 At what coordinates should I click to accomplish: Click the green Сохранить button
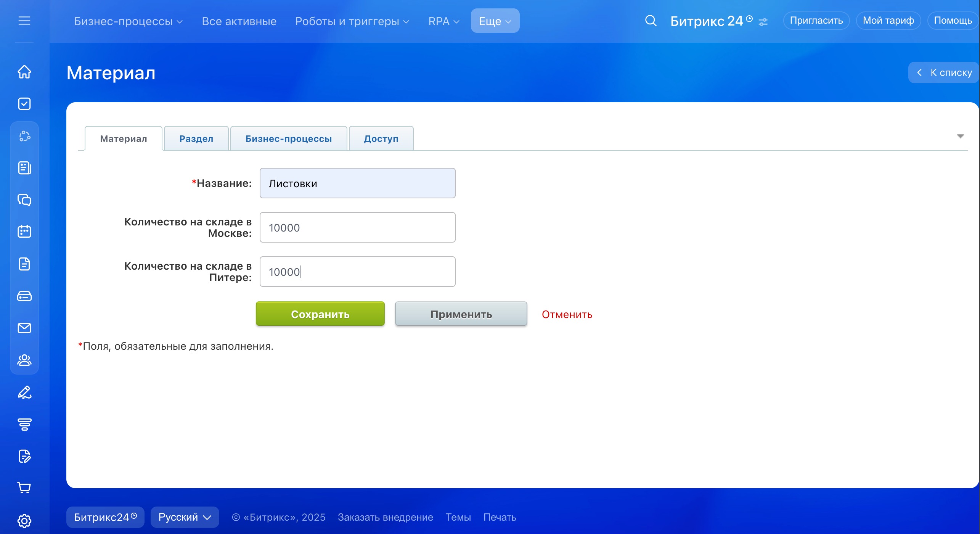(x=320, y=314)
